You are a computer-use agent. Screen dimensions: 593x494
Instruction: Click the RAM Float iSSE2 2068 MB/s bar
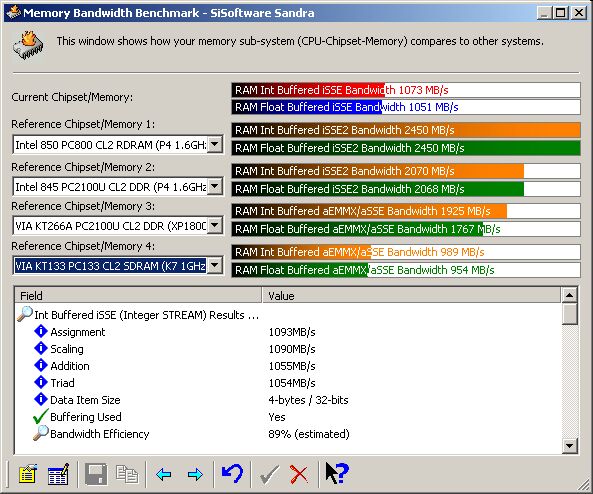406,189
